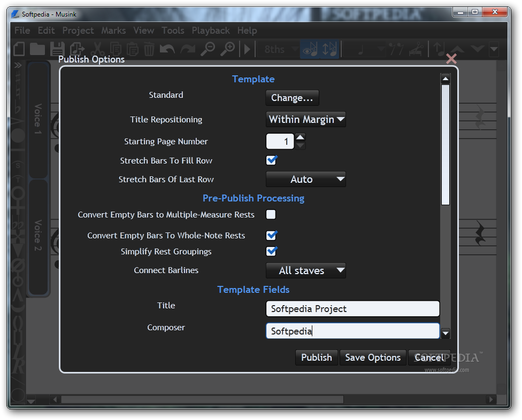Toggle Stretch Bars To Fill Row checkbox

click(x=271, y=160)
